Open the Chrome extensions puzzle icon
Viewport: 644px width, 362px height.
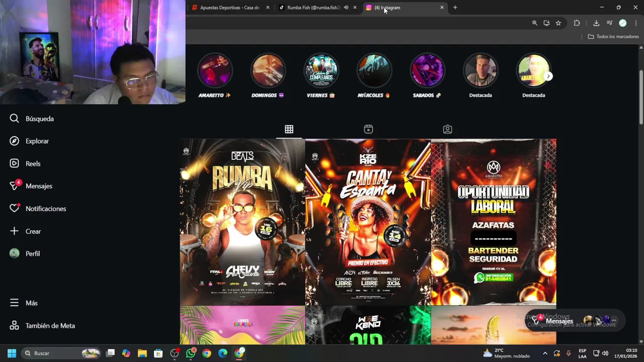[x=577, y=23]
